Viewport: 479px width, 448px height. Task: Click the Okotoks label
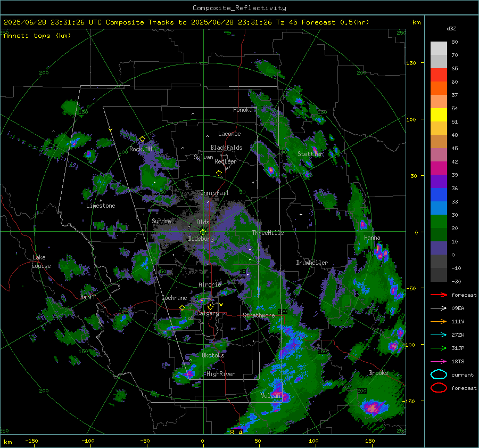pos(213,355)
